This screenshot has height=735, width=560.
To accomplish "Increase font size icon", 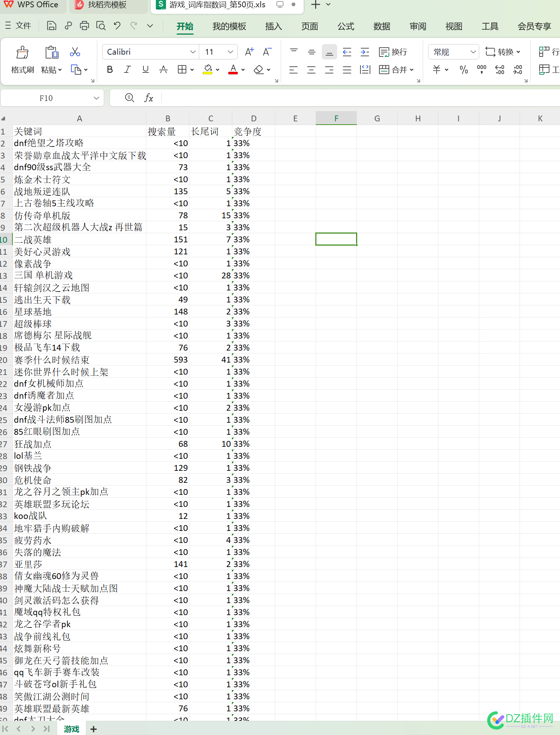I will [x=249, y=52].
